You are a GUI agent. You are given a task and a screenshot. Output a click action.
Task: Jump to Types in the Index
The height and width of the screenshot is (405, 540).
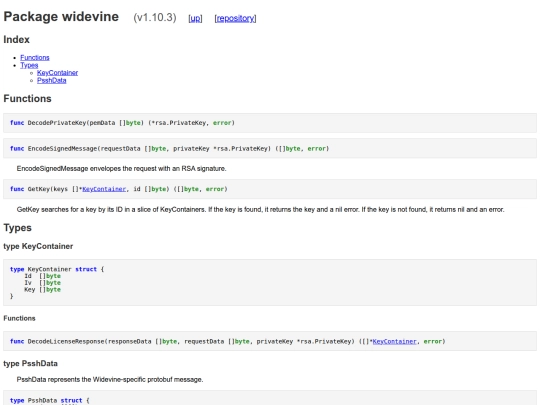(x=29, y=65)
